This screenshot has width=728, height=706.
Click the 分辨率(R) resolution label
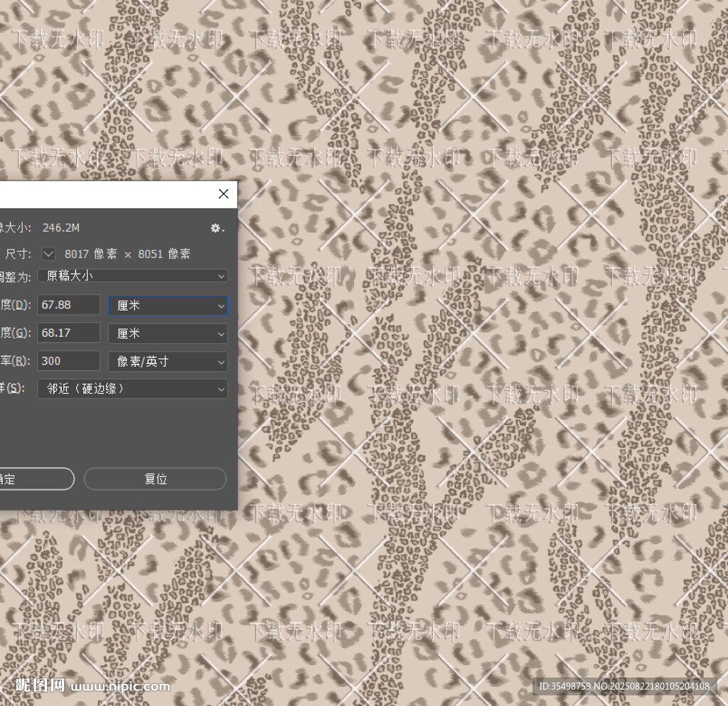[x=14, y=361]
